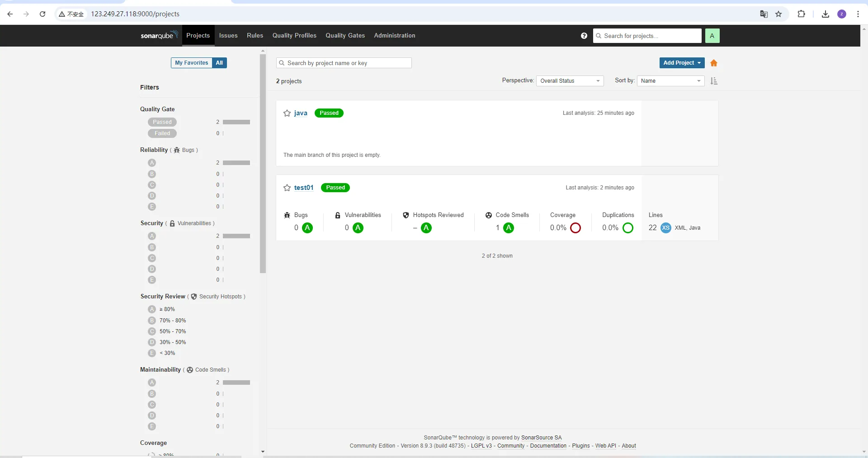Filter Security Review by A ≥ 80%

(161, 309)
